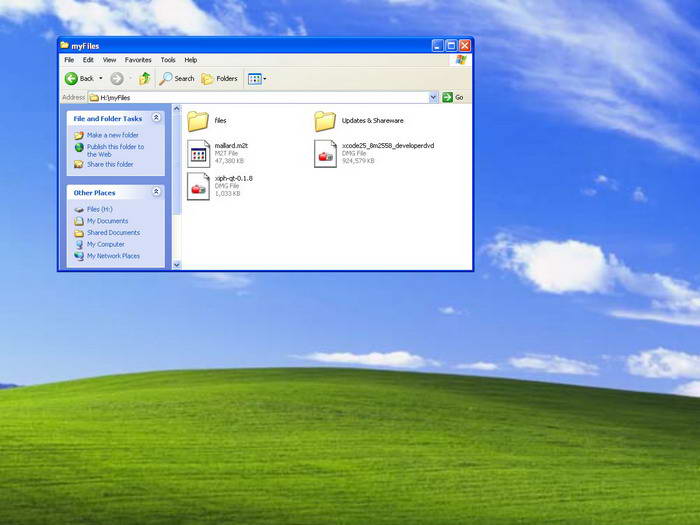Go to My Documents link
The width and height of the screenshot is (700, 525).
(x=107, y=221)
